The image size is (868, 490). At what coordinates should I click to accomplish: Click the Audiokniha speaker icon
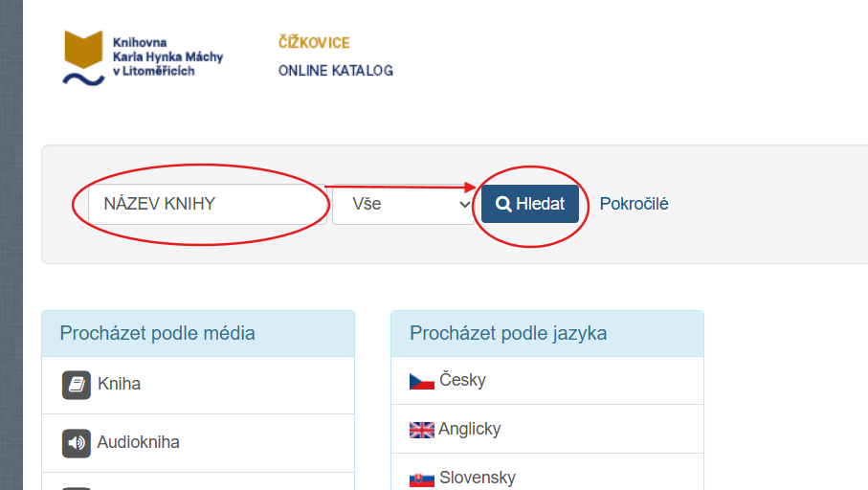[77, 443]
